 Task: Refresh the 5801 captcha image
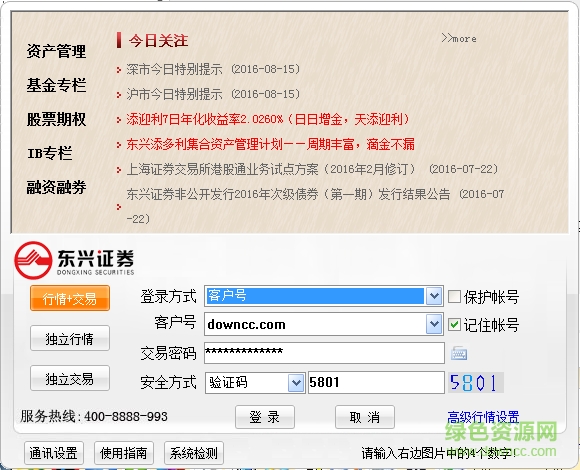tap(476, 382)
